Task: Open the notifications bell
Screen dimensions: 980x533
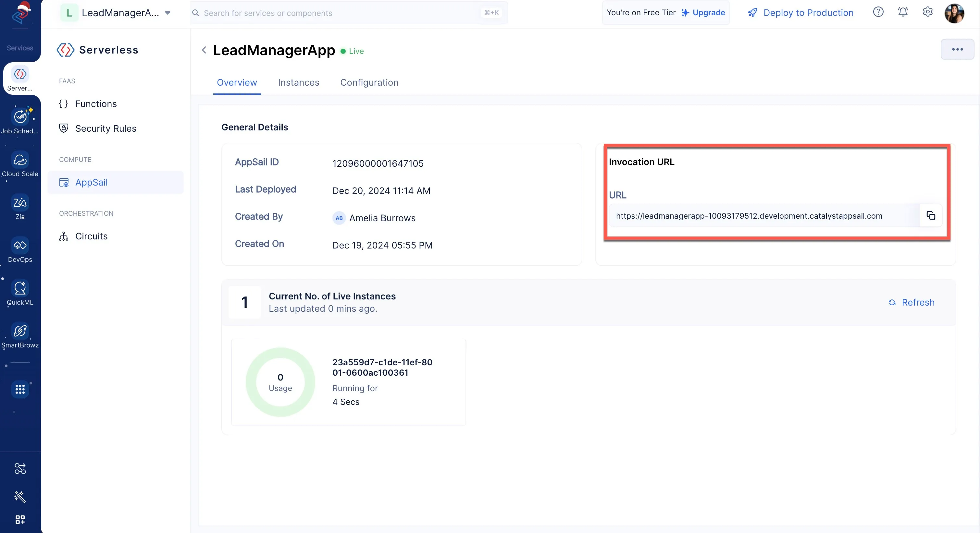Action: (x=903, y=12)
